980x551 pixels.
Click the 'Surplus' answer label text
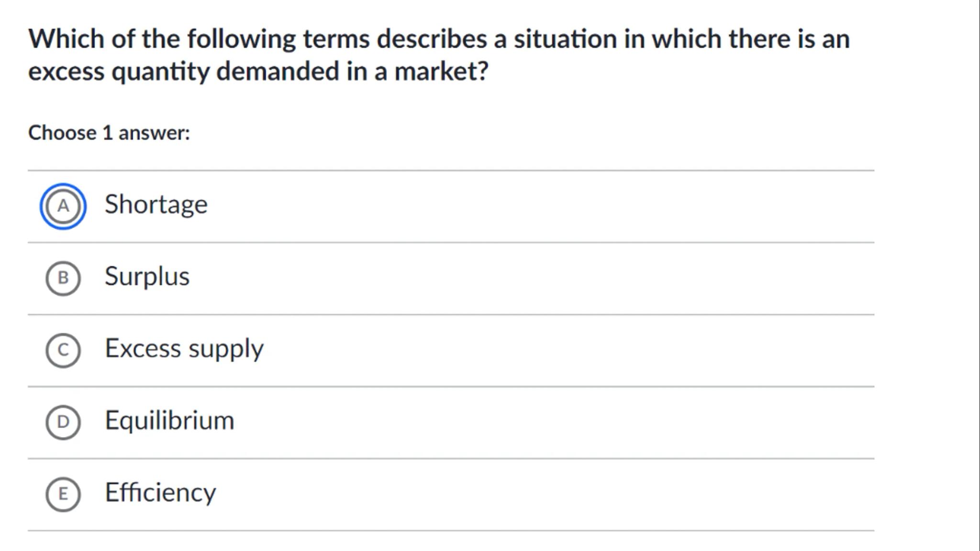coord(147,277)
